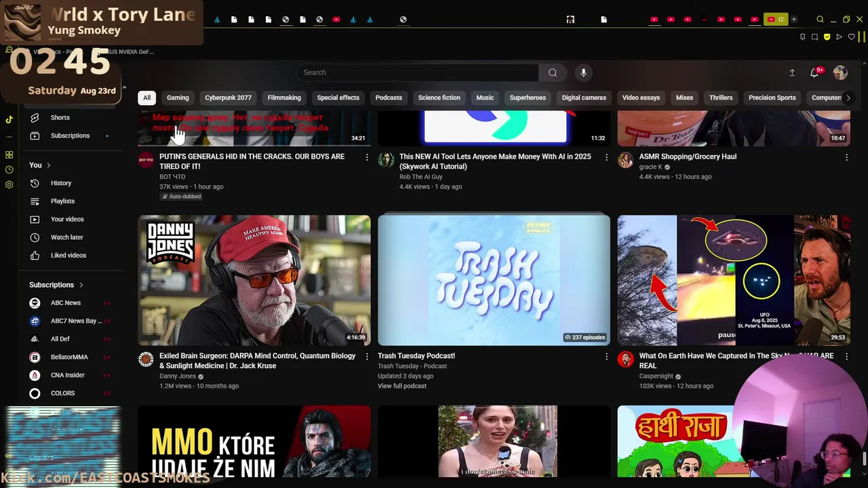
Task: Select the Gaming category chip
Action: coord(178,98)
